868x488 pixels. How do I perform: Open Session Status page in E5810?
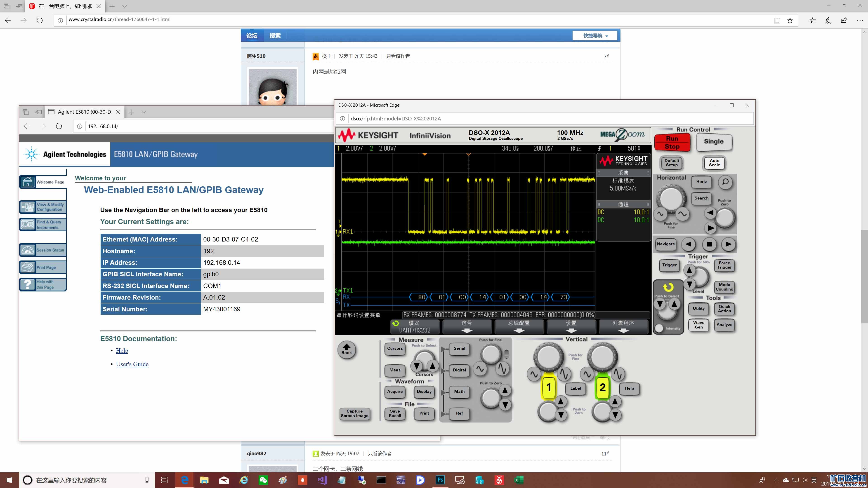click(x=43, y=250)
